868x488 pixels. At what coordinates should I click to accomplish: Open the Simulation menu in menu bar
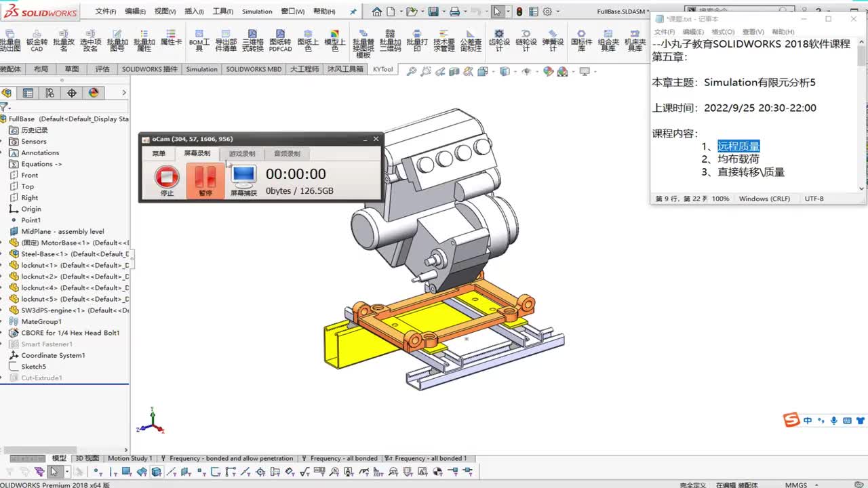click(257, 12)
